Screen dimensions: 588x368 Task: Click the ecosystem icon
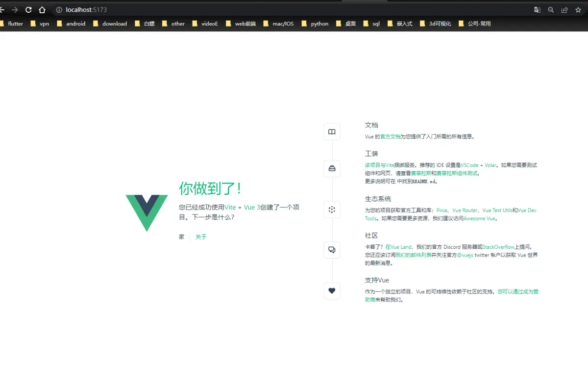click(x=332, y=210)
